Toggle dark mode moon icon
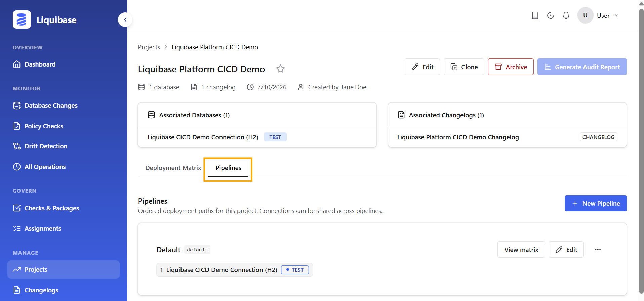The image size is (644, 301). 551,15
